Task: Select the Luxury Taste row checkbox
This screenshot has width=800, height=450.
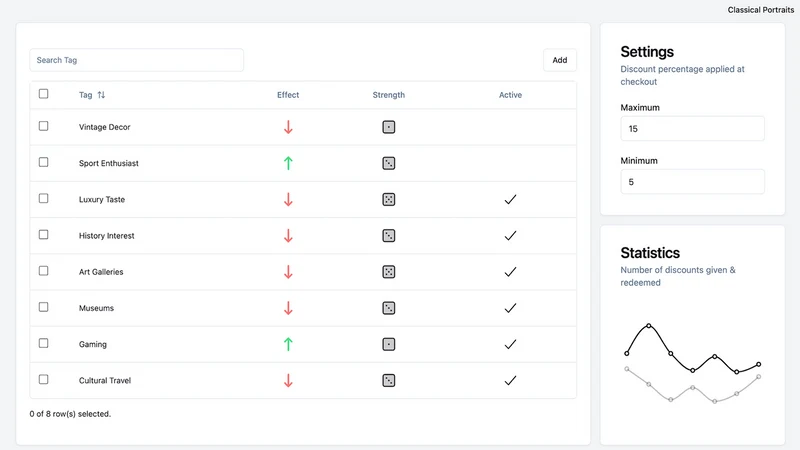Action: point(43,198)
